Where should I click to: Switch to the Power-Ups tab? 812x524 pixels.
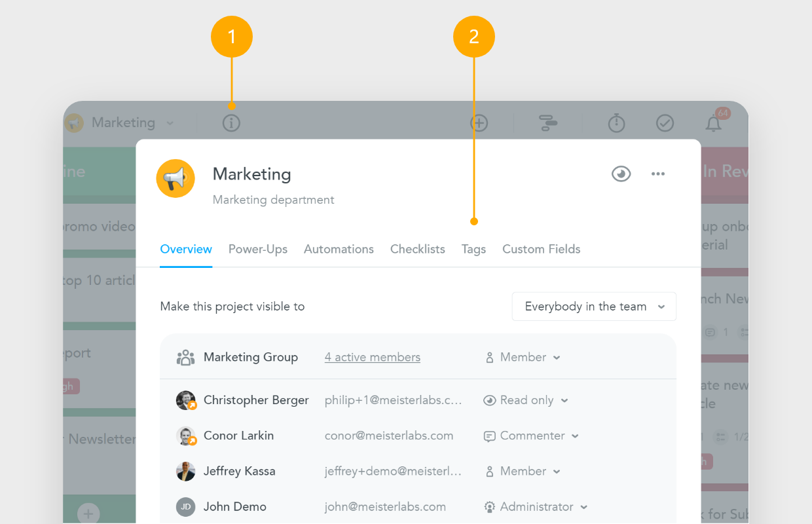[258, 249]
